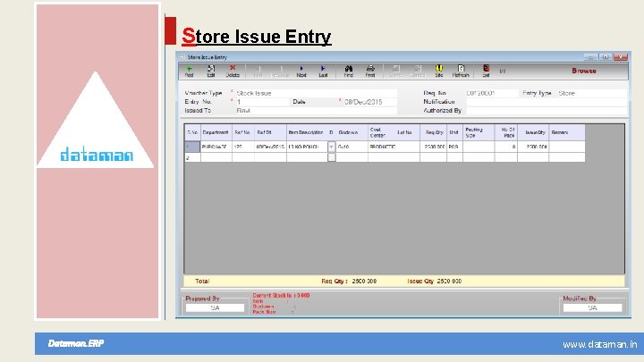Jump to the Last record
644x362 pixels.
(x=323, y=72)
